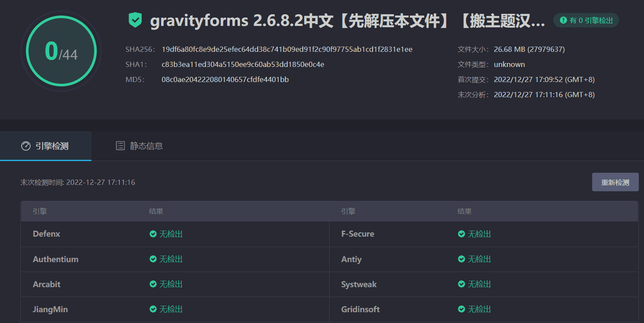Click the 有 0 引擎检出 status badge
This screenshot has height=323, width=644.
(x=586, y=20)
